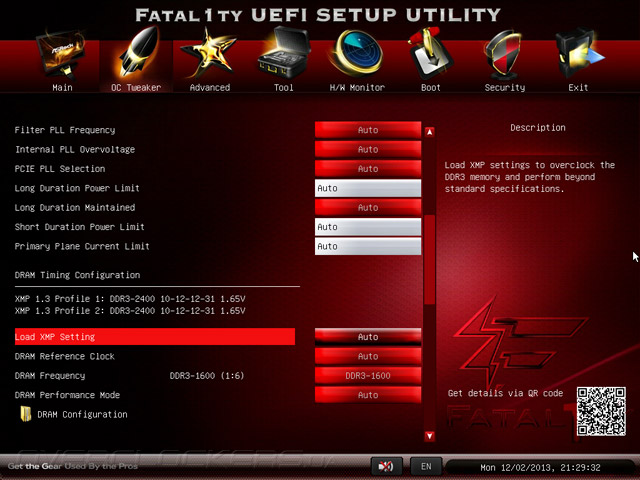This screenshot has height=480, width=640.
Task: Select the DRAM Reference Clock label
Action: (64, 356)
